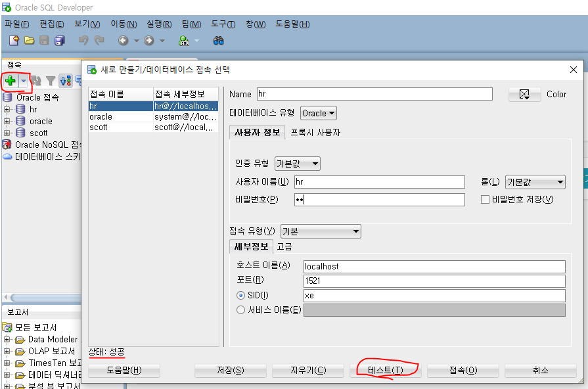The image size is (588, 389).
Task: Click the Save All toolbar icon
Action: pyautogui.click(x=60, y=41)
